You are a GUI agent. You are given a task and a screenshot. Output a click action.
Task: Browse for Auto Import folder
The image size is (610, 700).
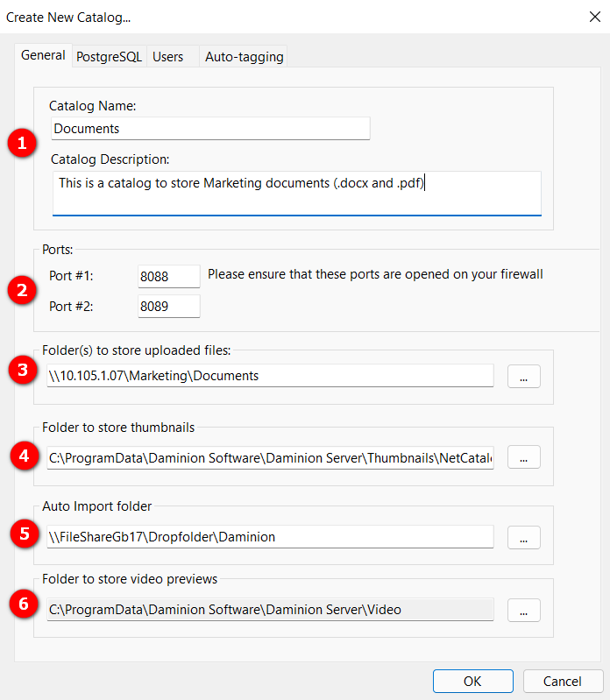coord(523,537)
